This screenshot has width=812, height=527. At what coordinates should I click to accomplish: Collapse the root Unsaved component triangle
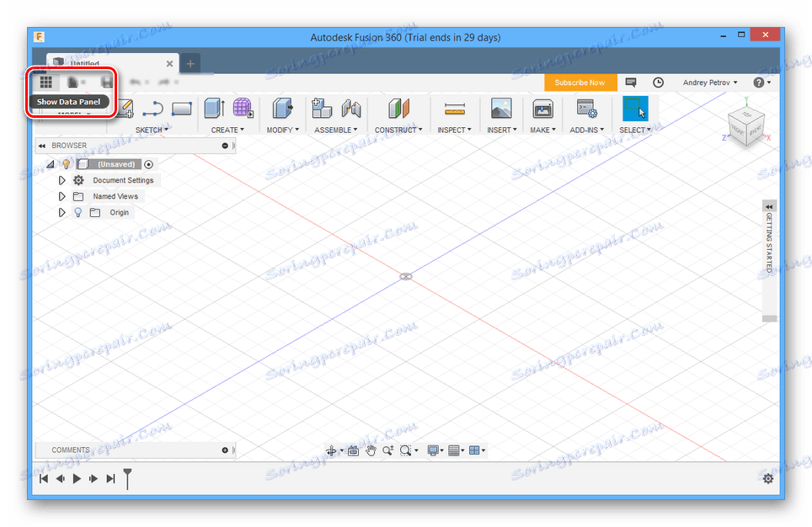coord(50,164)
